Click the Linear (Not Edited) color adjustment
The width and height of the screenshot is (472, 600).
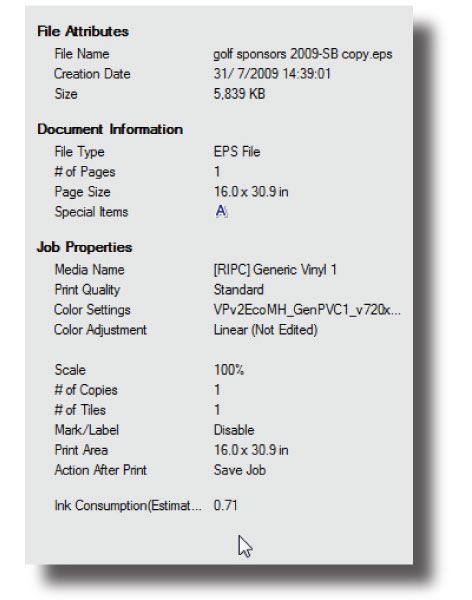point(265,330)
